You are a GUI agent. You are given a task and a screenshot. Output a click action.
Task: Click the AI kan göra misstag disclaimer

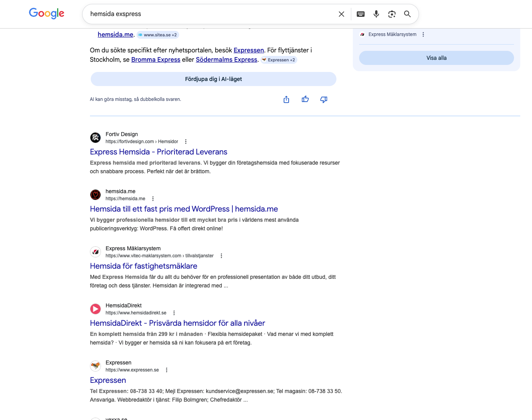[135, 99]
